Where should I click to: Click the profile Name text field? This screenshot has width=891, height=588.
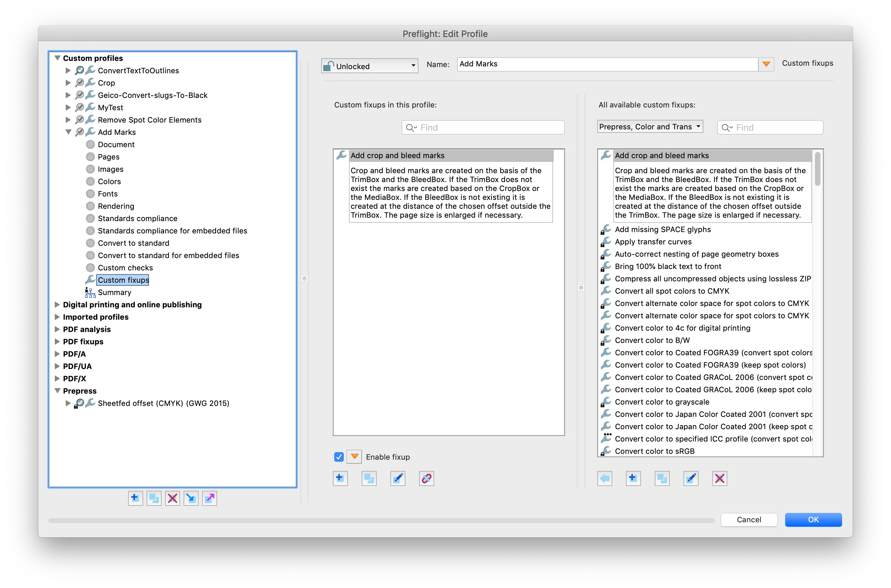607,64
